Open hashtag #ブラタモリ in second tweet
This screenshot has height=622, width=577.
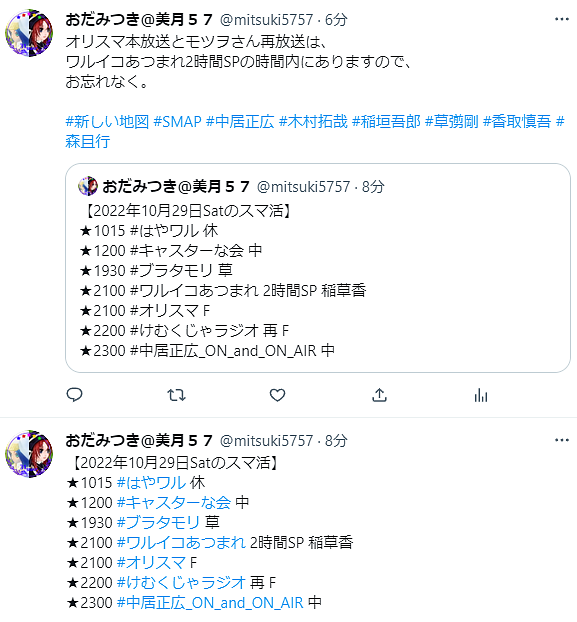(x=158, y=522)
